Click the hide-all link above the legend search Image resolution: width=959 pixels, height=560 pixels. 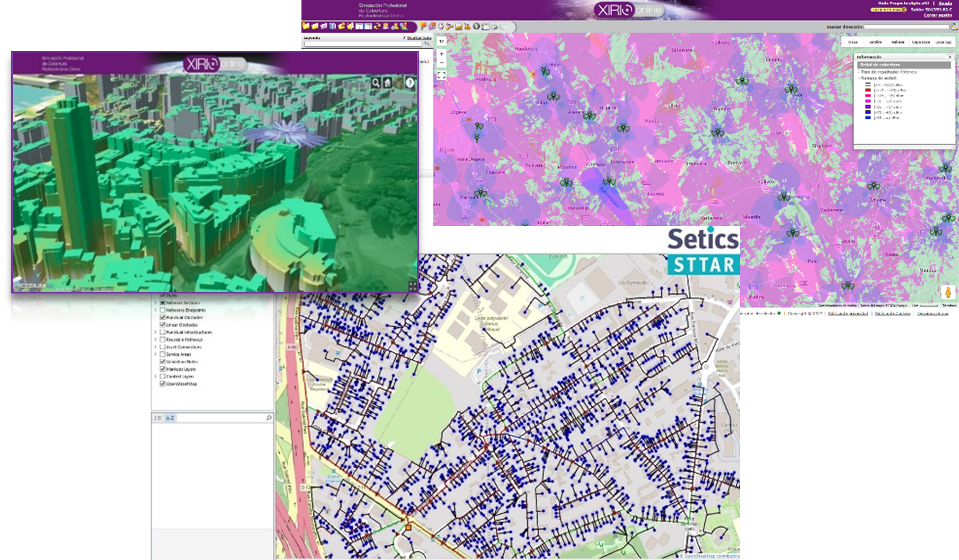point(419,38)
